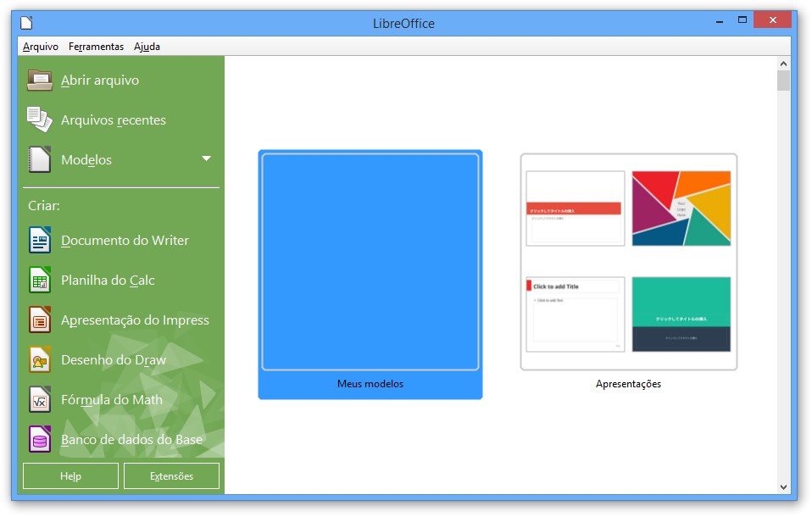Create Banco de dados do Base

pos(131,440)
